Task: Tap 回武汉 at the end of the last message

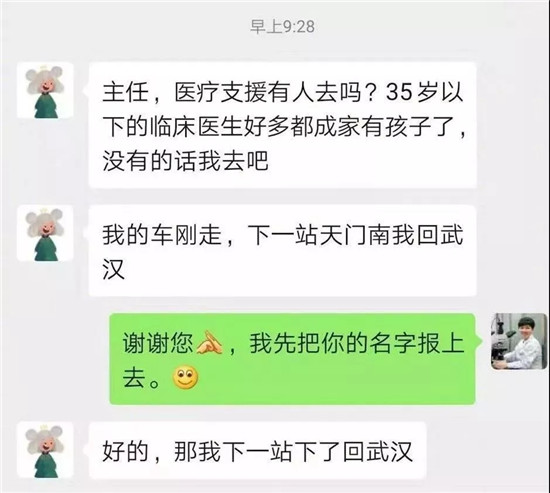Action: click(x=377, y=452)
